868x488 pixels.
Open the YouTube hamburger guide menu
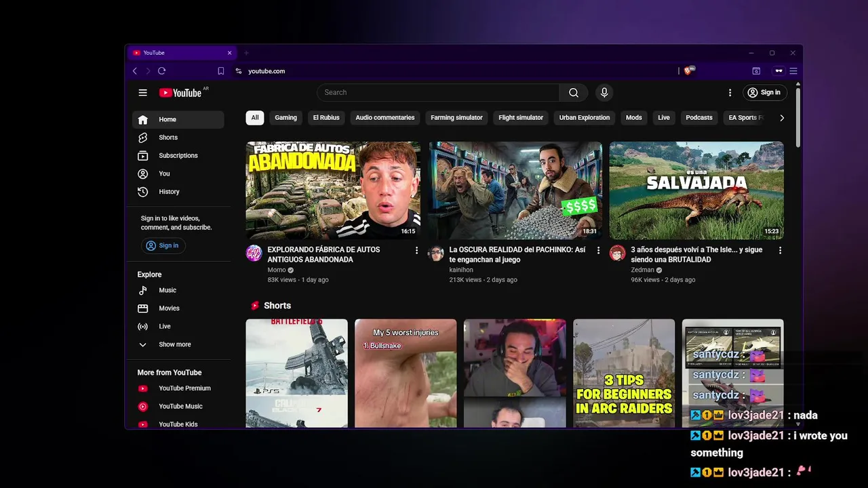142,93
